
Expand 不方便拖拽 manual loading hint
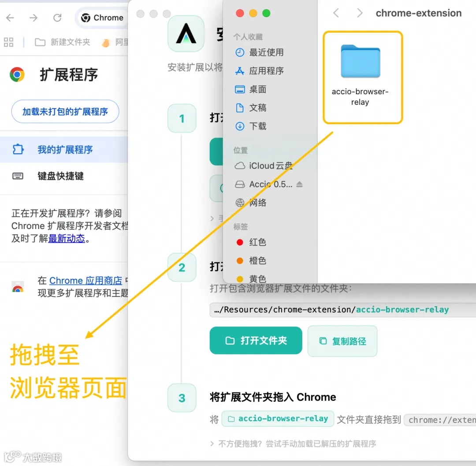point(293,444)
